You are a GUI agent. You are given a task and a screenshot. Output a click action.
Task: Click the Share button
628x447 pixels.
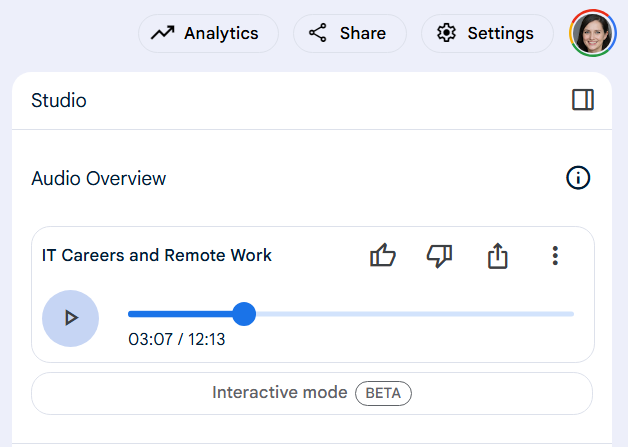pyautogui.click(x=350, y=33)
